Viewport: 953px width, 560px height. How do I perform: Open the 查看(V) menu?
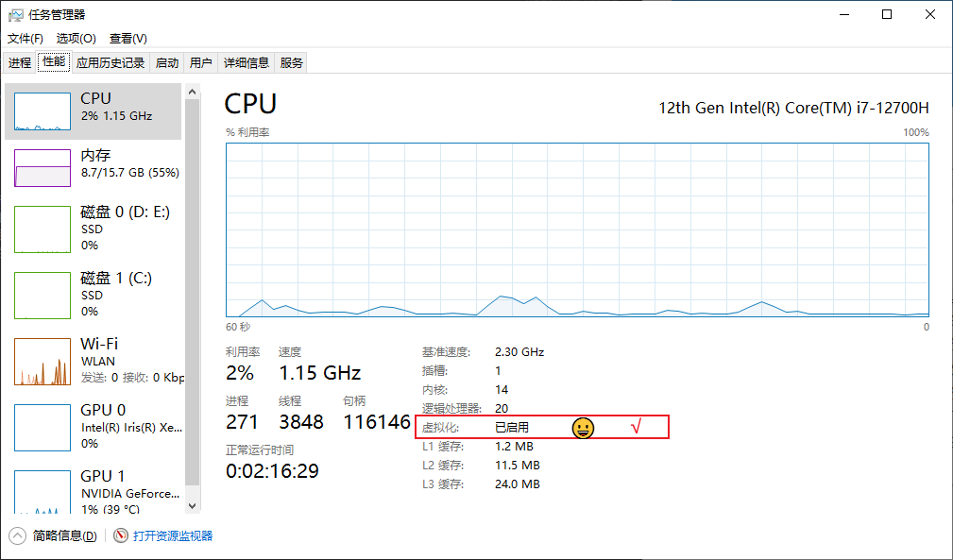128,39
